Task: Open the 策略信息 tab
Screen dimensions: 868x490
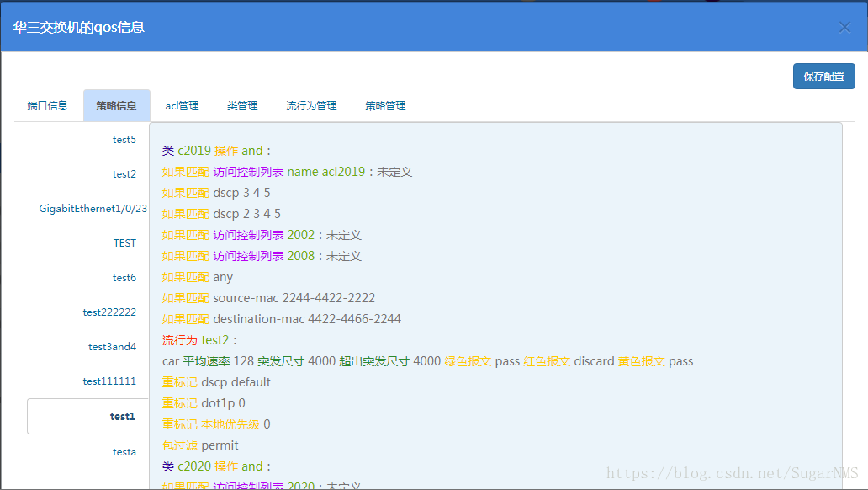Action: pos(116,105)
